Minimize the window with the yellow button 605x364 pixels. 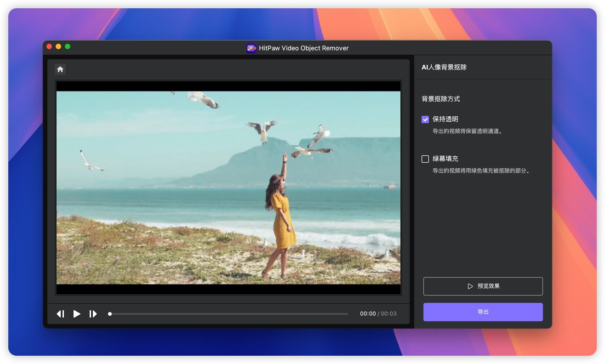click(58, 46)
